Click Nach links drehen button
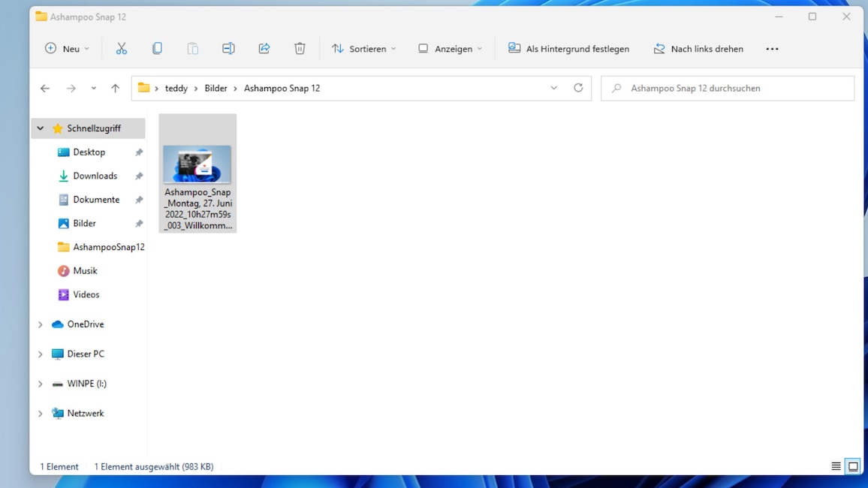The width and height of the screenshot is (868, 488). 698,49
